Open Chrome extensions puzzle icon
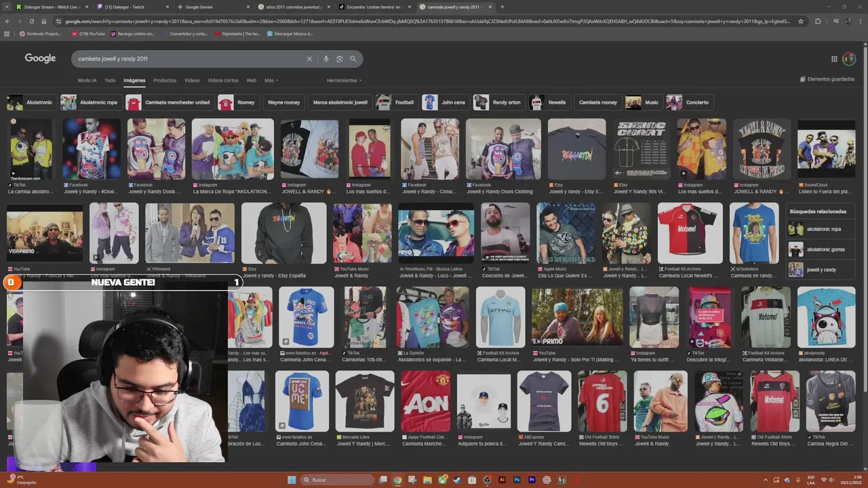Image resolution: width=868 pixels, height=488 pixels. click(x=818, y=21)
